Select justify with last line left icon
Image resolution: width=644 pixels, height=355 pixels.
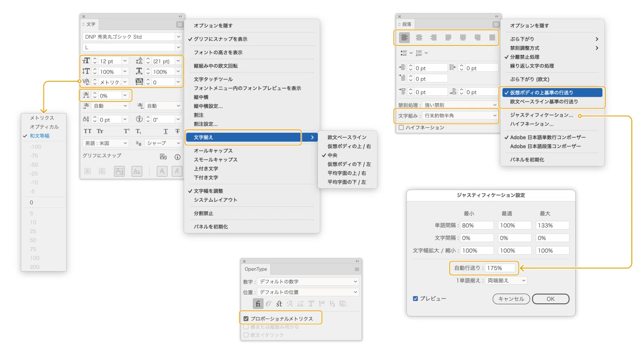pyautogui.click(x=448, y=38)
